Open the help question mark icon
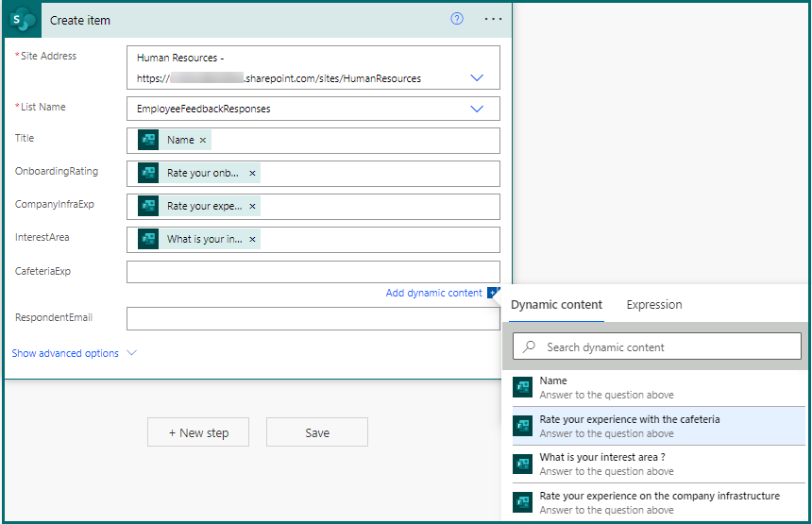The width and height of the screenshot is (812, 524). (457, 19)
